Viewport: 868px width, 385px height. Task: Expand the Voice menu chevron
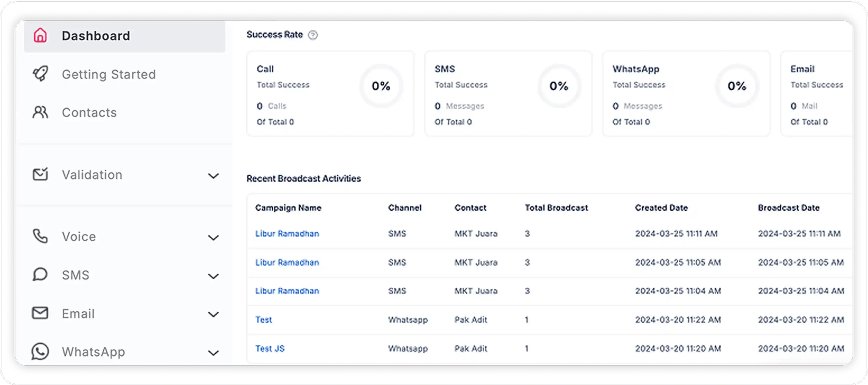(x=213, y=238)
